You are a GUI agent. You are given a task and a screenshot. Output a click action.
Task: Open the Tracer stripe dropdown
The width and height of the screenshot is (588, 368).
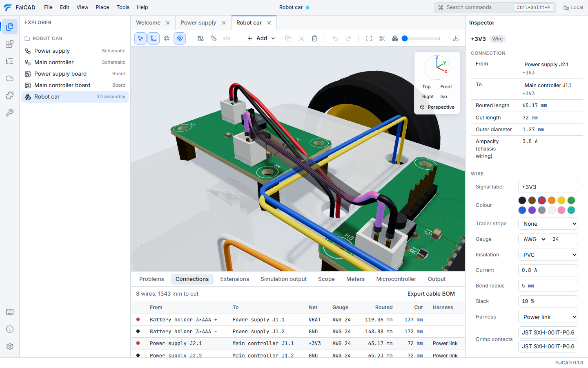[x=548, y=224]
